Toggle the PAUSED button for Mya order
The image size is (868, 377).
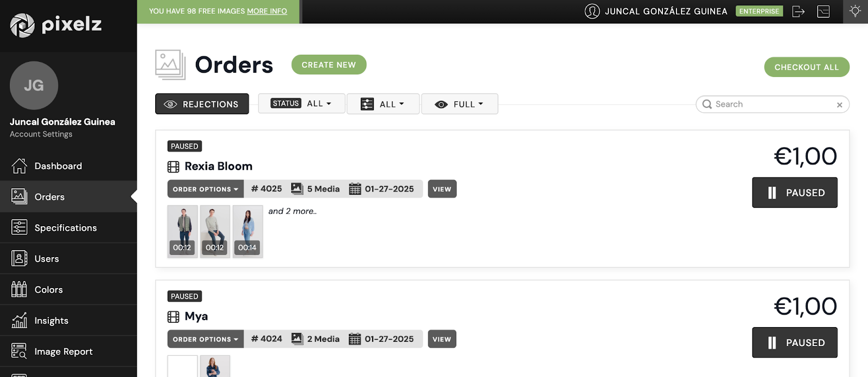[x=795, y=343]
